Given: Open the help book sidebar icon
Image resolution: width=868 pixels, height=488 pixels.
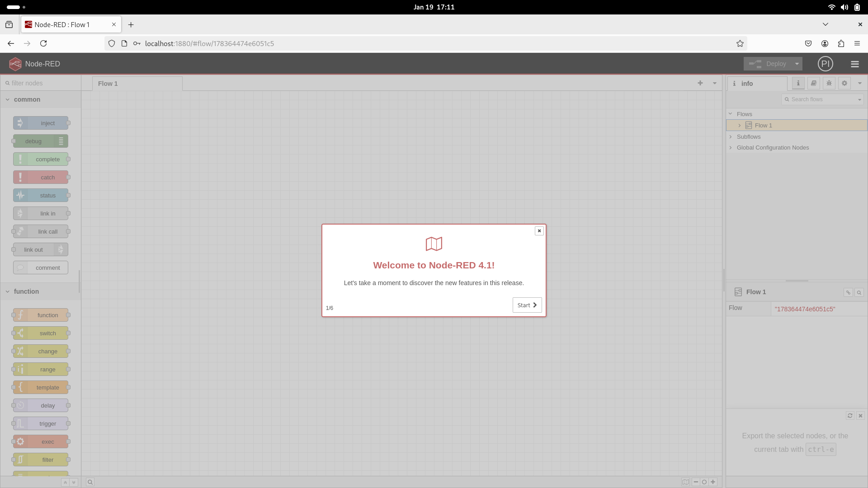Looking at the screenshot, I should coord(813,83).
